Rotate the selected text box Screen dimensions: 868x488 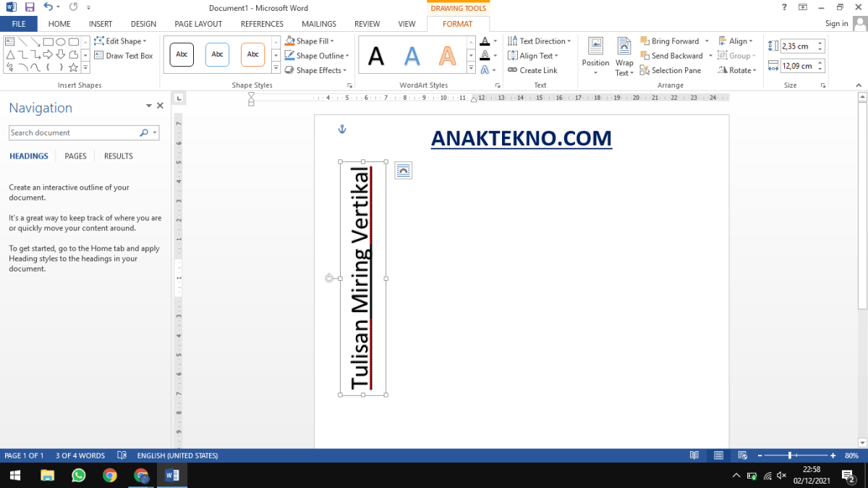737,70
